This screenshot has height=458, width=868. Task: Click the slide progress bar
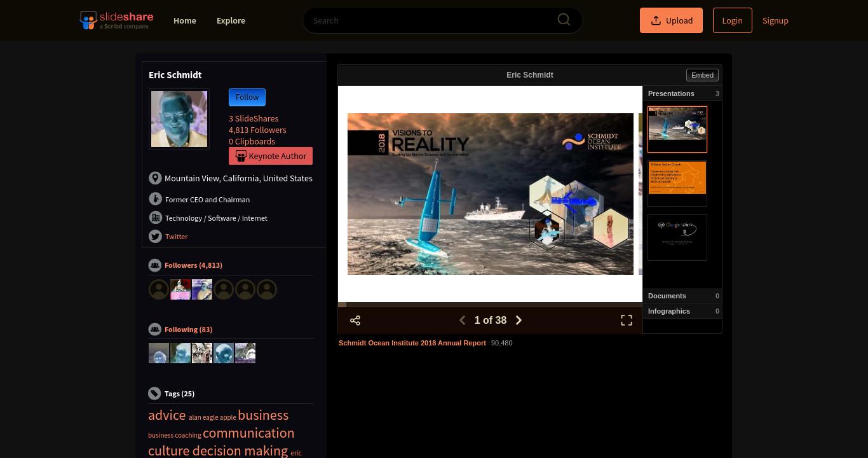(x=490, y=305)
